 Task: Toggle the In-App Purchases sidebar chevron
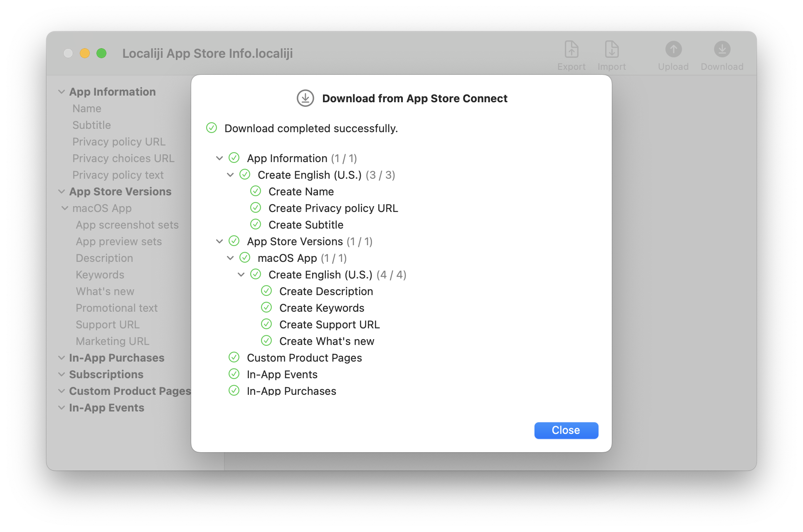click(62, 358)
